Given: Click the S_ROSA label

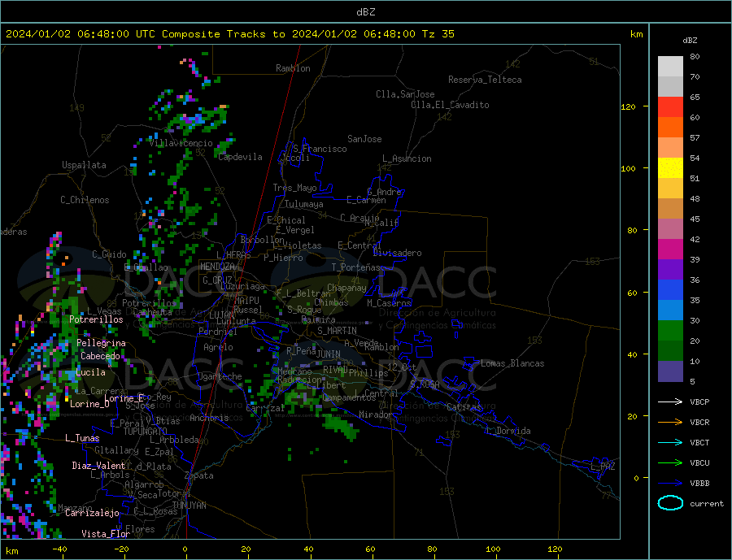Looking at the screenshot, I should tap(425, 384).
